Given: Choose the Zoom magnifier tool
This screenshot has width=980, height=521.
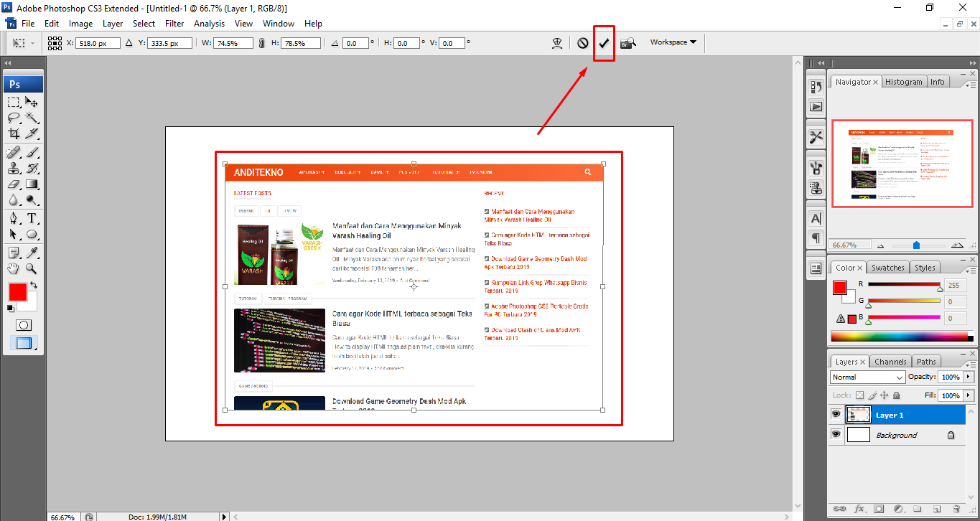Looking at the screenshot, I should tap(32, 268).
